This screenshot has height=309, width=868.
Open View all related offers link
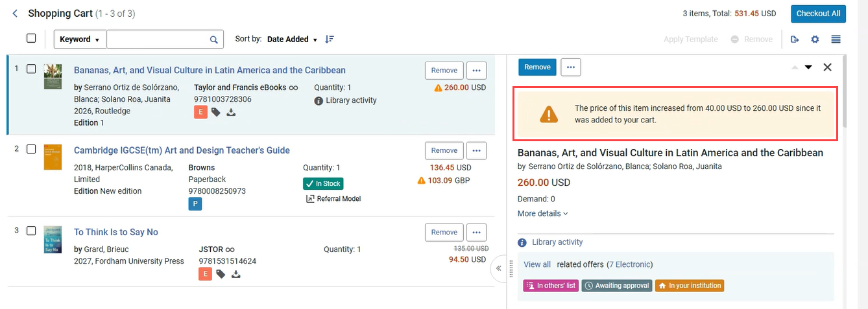point(537,264)
